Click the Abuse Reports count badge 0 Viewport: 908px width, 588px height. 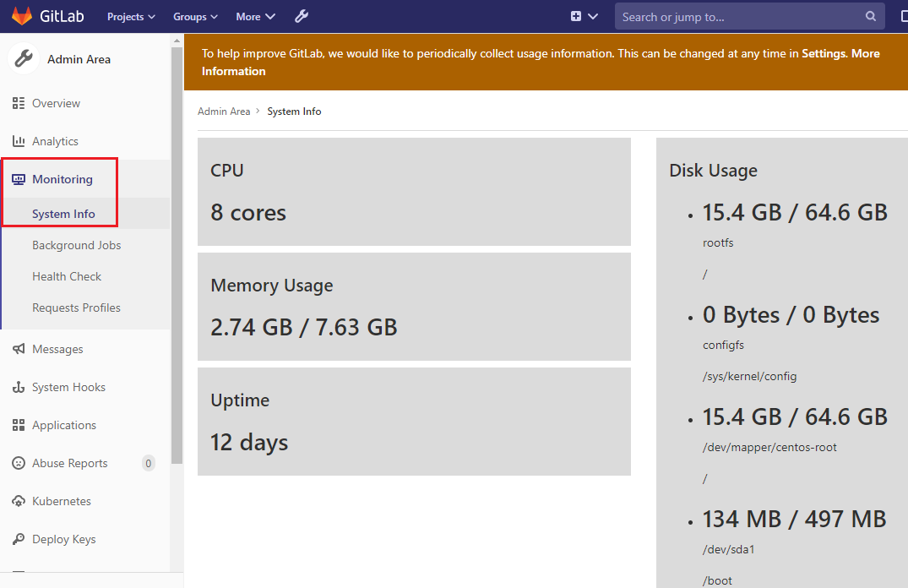click(x=149, y=463)
